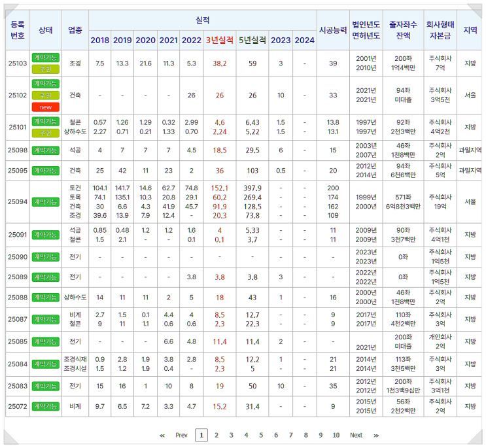Click the 계약가능 badge for 25084

pos(46,364)
